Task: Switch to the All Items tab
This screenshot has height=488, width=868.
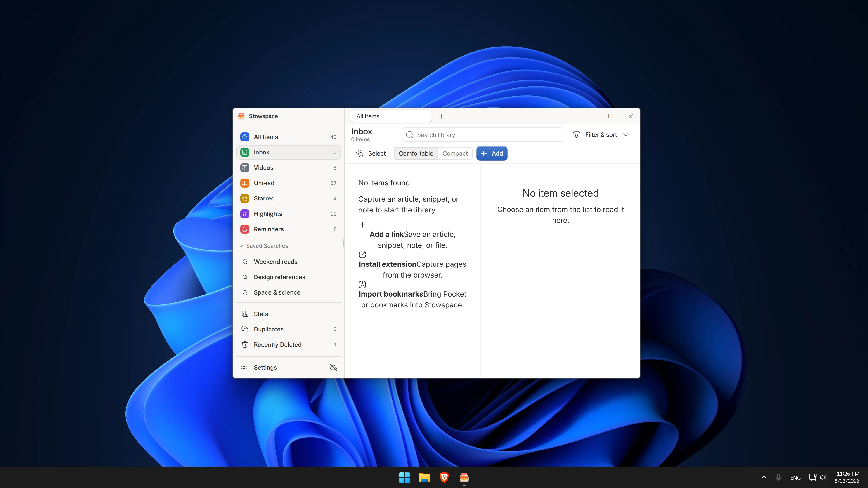Action: tap(391, 116)
